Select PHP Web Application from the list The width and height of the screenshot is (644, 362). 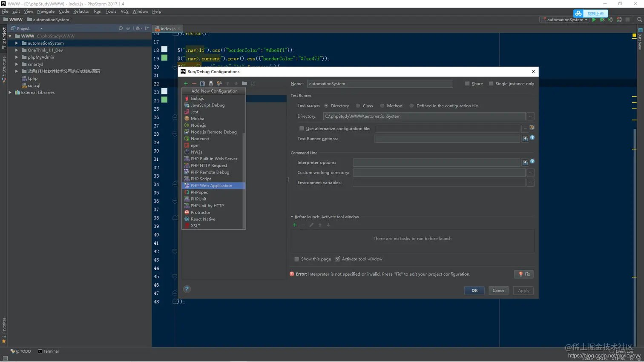tap(213, 185)
